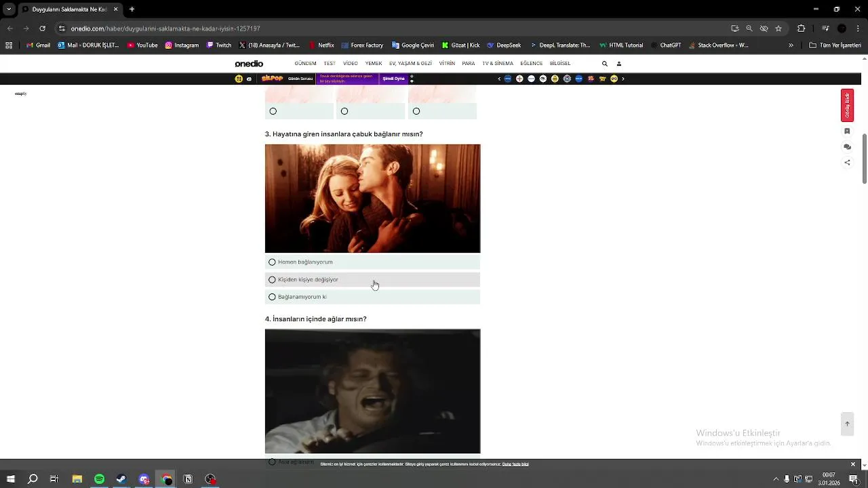Show previous icons in the sports carousel
The width and height of the screenshot is (868, 488).
coord(499,79)
